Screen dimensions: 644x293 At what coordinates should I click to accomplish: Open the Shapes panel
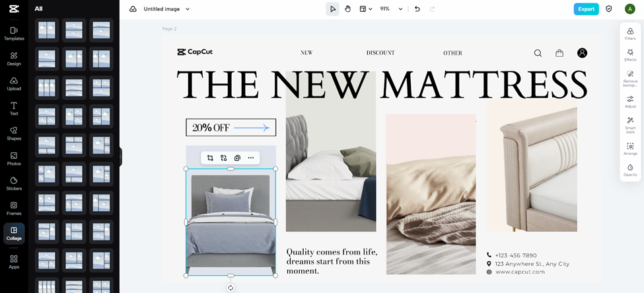coord(14,134)
